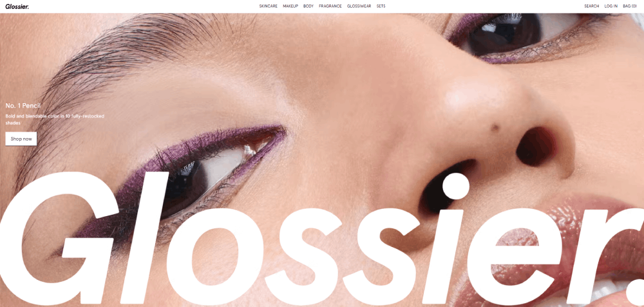Open the Makeup menu
This screenshot has height=307, width=644.
click(x=290, y=6)
